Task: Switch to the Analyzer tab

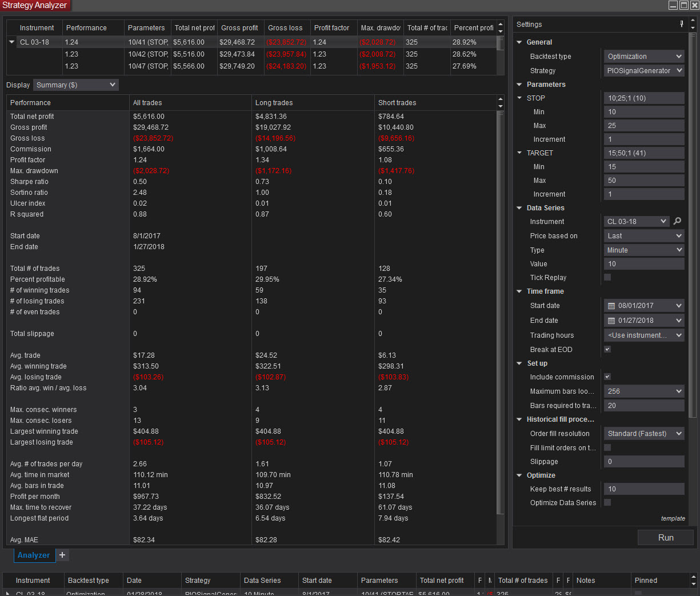Action: pyautogui.click(x=34, y=555)
